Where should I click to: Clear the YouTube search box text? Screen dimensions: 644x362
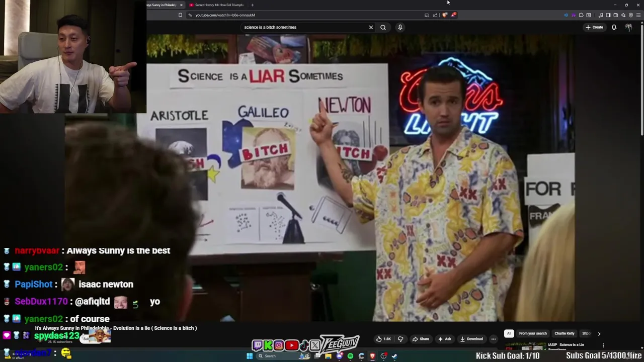pyautogui.click(x=371, y=27)
